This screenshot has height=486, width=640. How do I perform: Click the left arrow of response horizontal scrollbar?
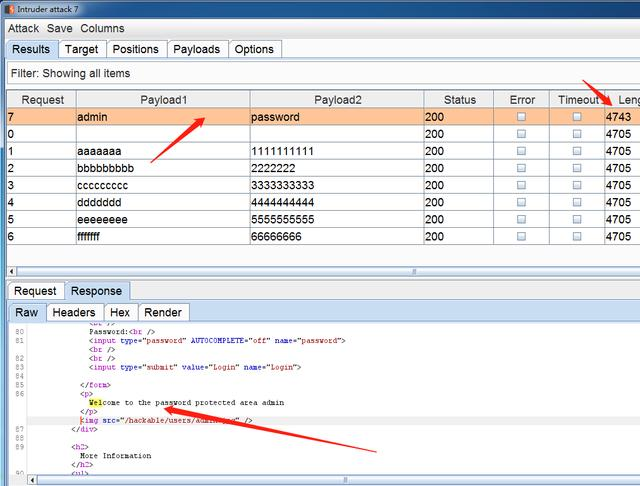[32, 480]
